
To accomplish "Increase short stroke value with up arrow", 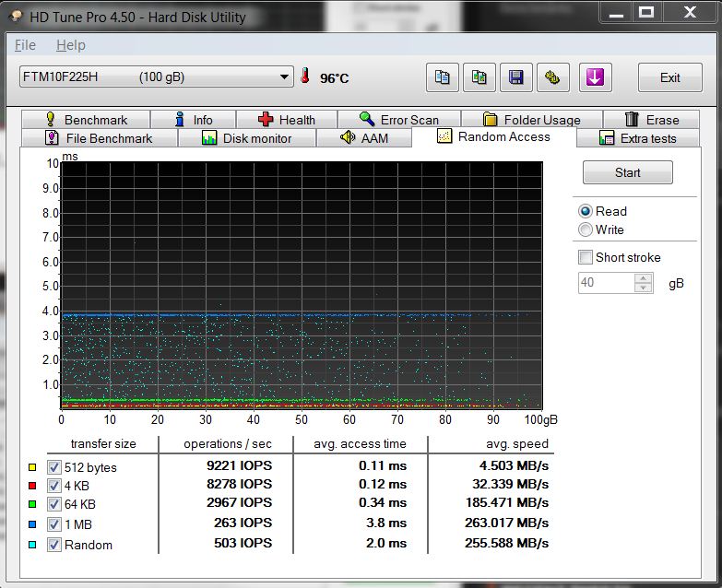I will [x=644, y=278].
